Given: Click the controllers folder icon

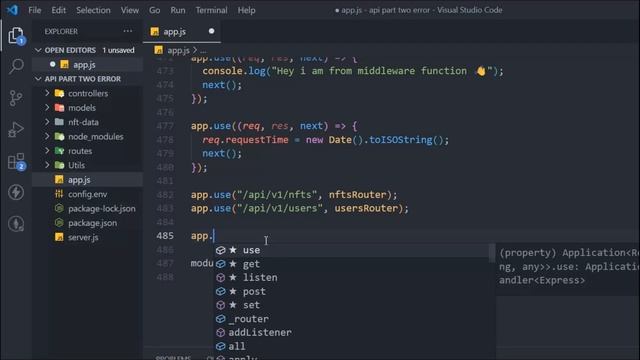Looking at the screenshot, I should tap(60, 93).
